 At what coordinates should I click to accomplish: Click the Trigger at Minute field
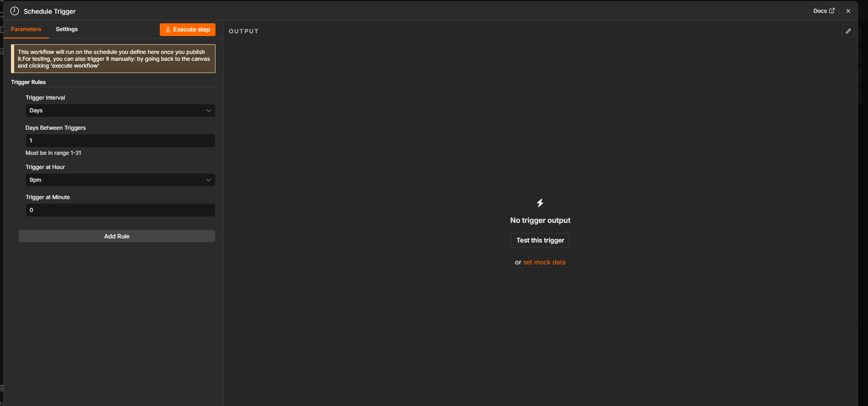click(x=120, y=210)
